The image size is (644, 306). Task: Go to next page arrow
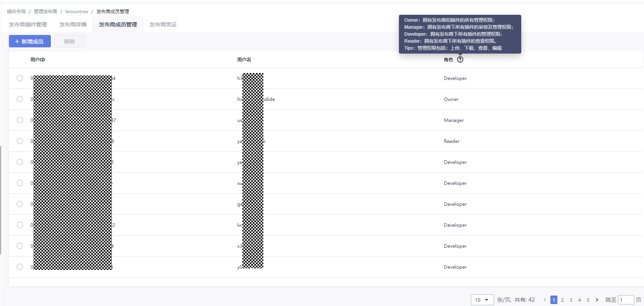pyautogui.click(x=597, y=300)
